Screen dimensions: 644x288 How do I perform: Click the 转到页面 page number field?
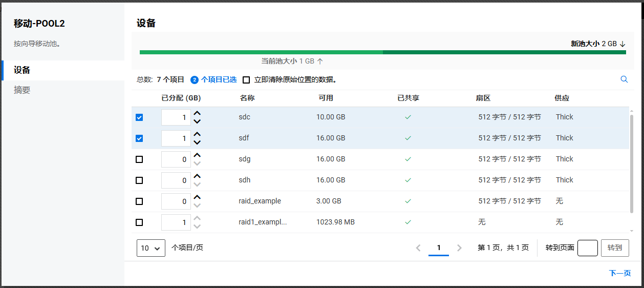587,248
